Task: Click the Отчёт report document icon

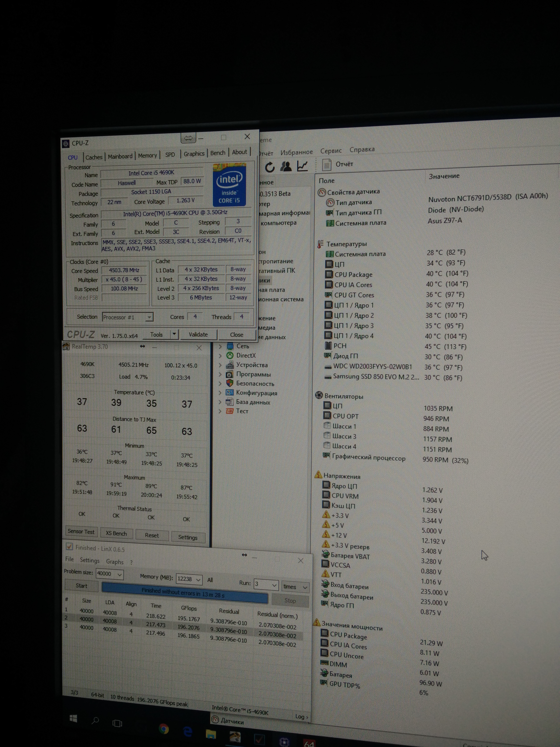Action: pyautogui.click(x=326, y=165)
